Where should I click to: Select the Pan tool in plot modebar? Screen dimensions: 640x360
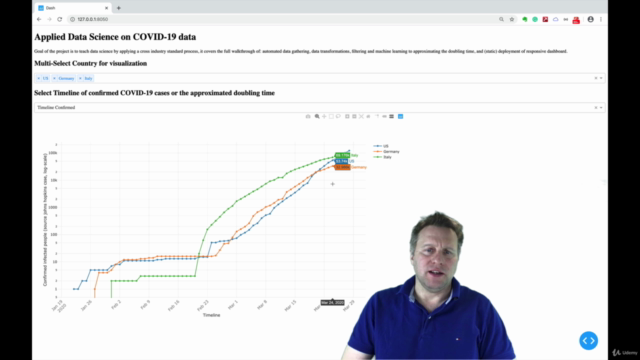click(x=324, y=116)
